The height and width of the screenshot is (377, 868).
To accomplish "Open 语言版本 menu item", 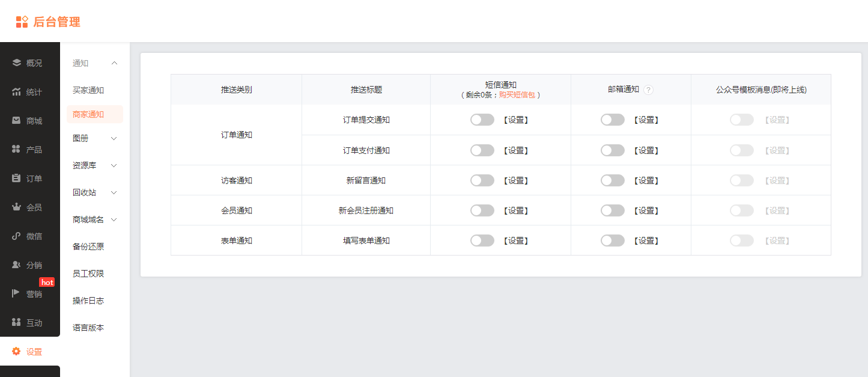I will click(88, 328).
